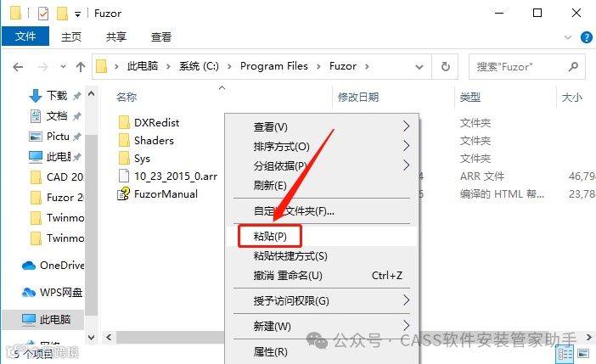The width and height of the screenshot is (596, 364).
Task: Choose 属性(R) in context menu
Action: (x=322, y=352)
